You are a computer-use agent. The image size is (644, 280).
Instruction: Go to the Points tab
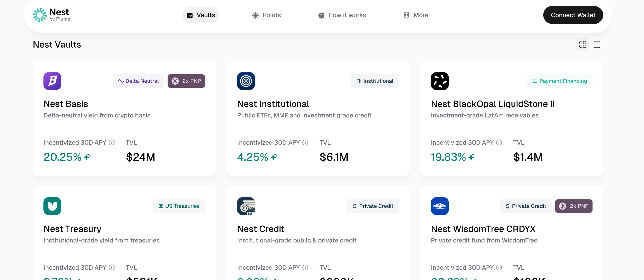pos(266,15)
